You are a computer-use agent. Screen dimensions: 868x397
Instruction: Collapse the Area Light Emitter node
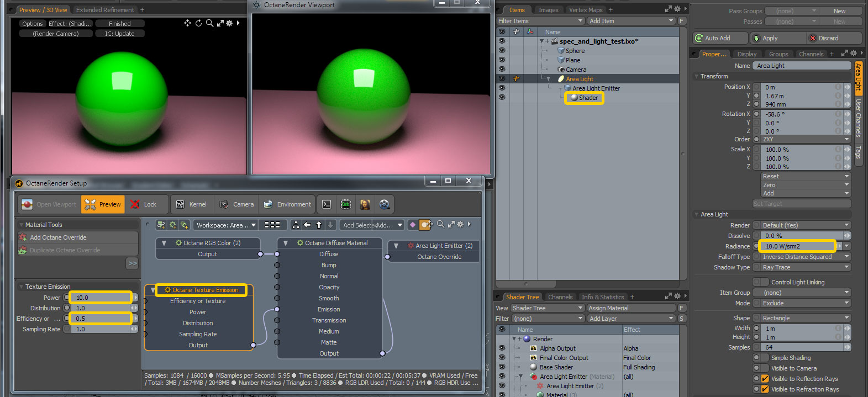(396, 246)
